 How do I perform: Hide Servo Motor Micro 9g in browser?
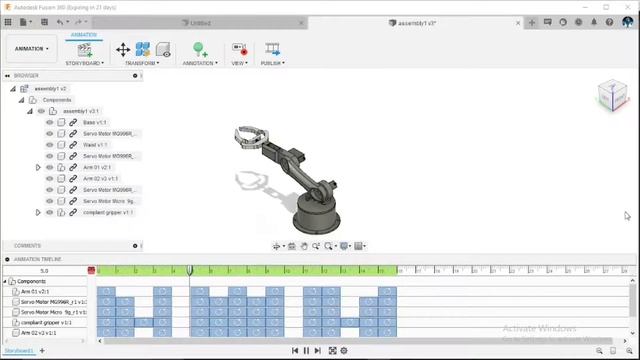[x=50, y=201]
